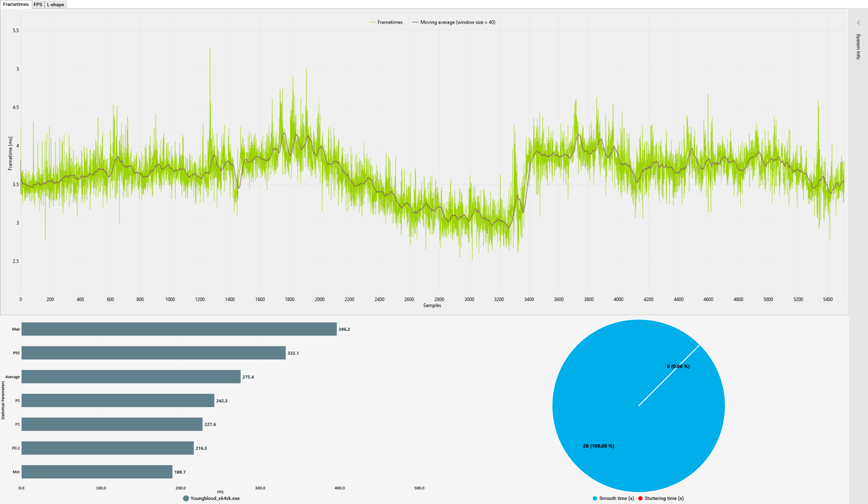Screen dimensions: 868x504
Task: Select the P1 FPS bar
Action: pyautogui.click(x=112, y=424)
